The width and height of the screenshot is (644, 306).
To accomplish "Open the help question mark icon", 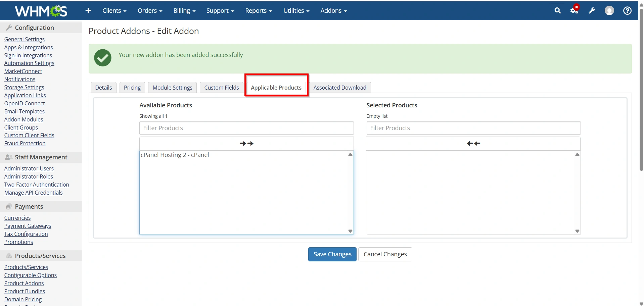I will point(627,11).
